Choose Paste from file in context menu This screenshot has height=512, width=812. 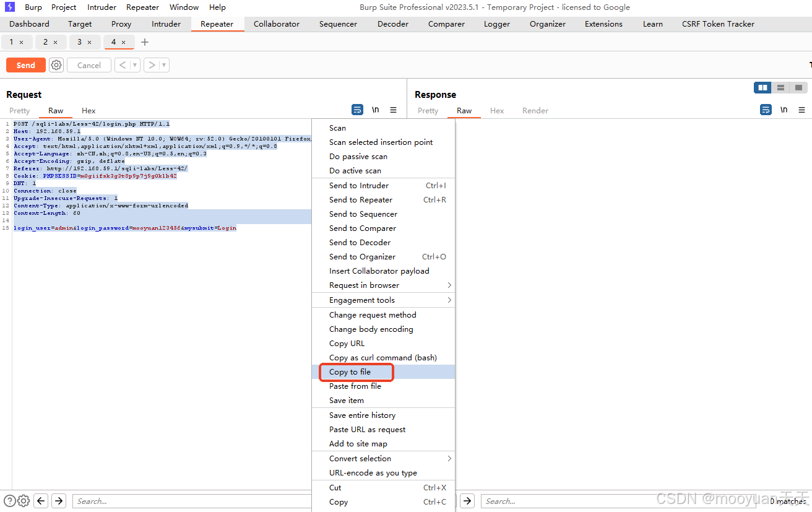pos(383,386)
